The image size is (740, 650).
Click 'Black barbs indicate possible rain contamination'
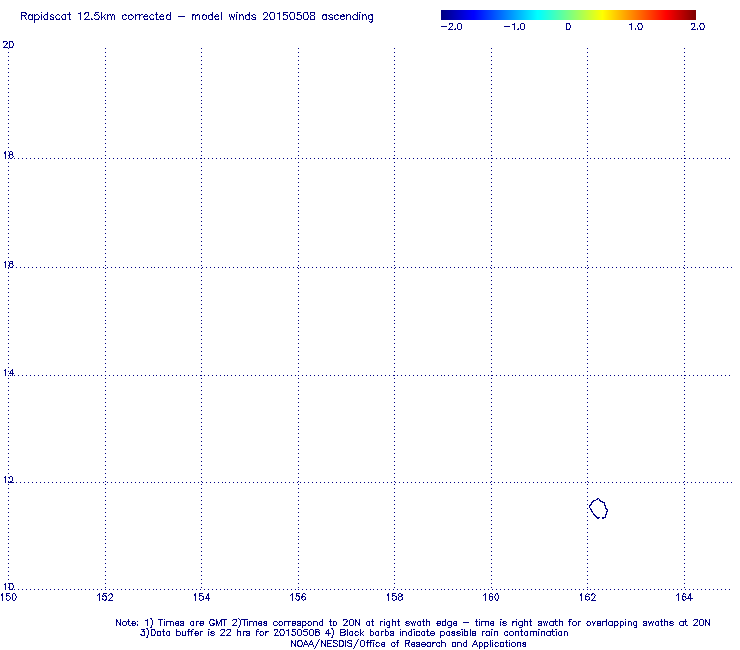coord(454,633)
